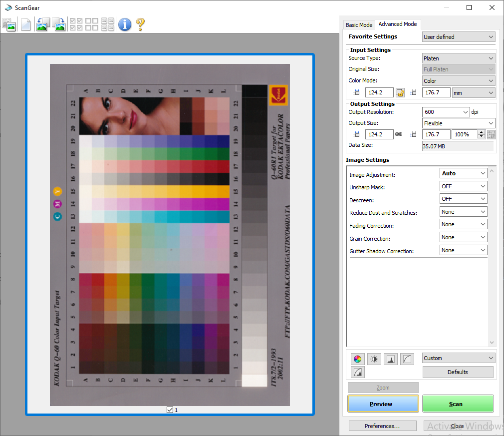Click the Close button at bottom
This screenshot has height=436, width=504.
(458, 426)
